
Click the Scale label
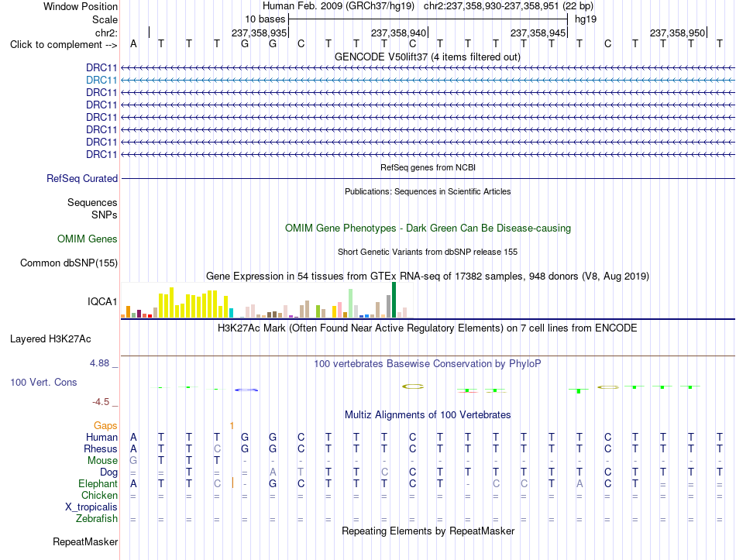tap(105, 19)
